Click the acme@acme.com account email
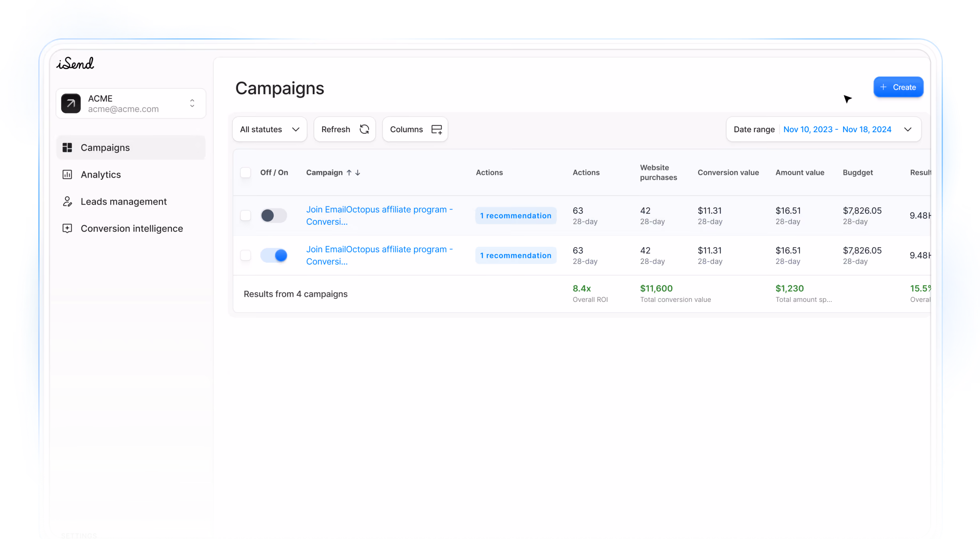Viewport: 980px width, 539px height. (x=123, y=109)
